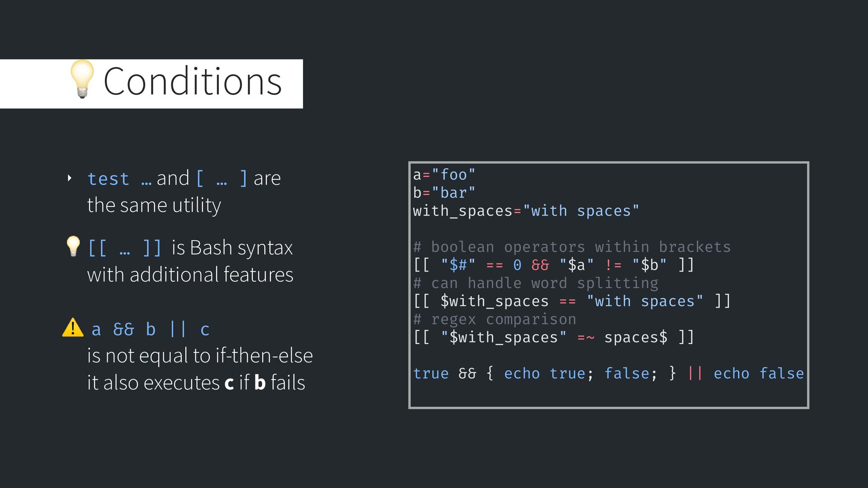Click the bold c in the warning text
Image resolution: width=868 pixels, height=488 pixels.
coord(229,383)
